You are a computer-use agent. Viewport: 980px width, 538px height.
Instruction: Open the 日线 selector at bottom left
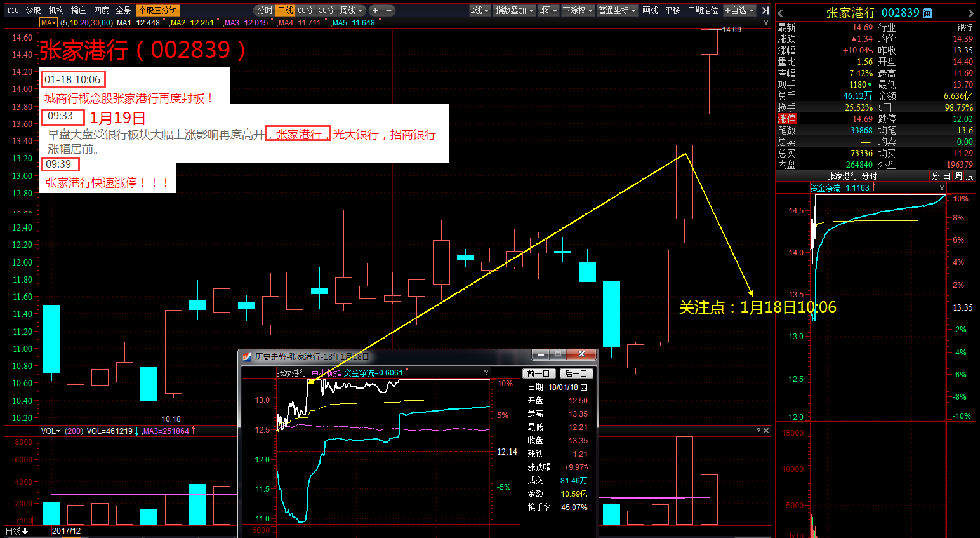click(x=17, y=531)
